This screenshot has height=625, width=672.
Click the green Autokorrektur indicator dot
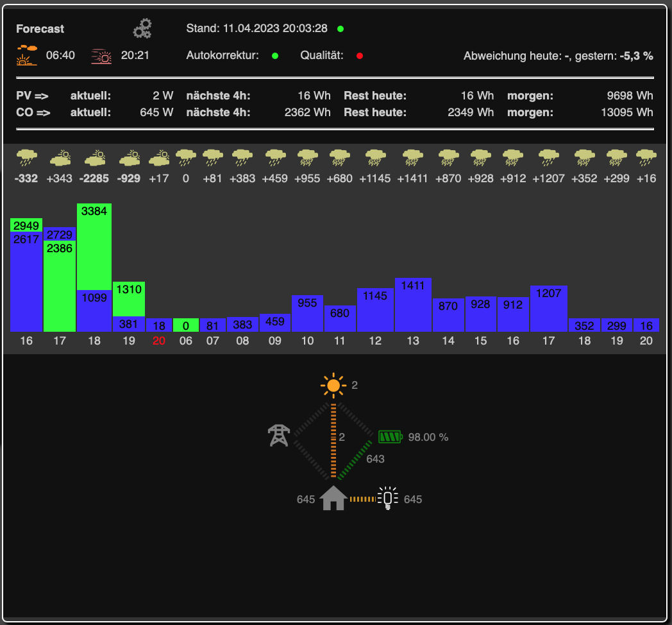(275, 56)
